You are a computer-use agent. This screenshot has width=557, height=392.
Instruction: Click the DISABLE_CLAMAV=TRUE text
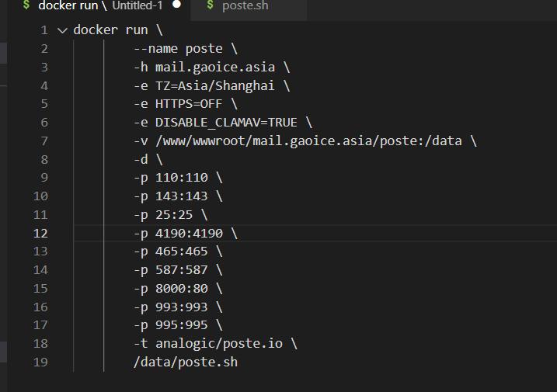[225, 123]
